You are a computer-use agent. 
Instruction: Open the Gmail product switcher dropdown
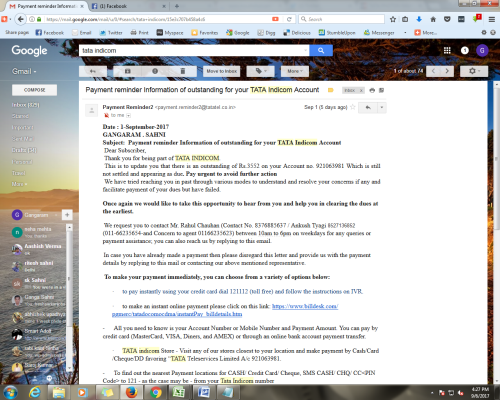click(24, 71)
